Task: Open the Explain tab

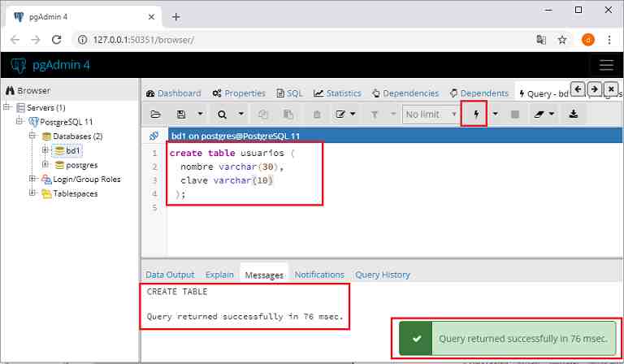Action: pos(219,275)
